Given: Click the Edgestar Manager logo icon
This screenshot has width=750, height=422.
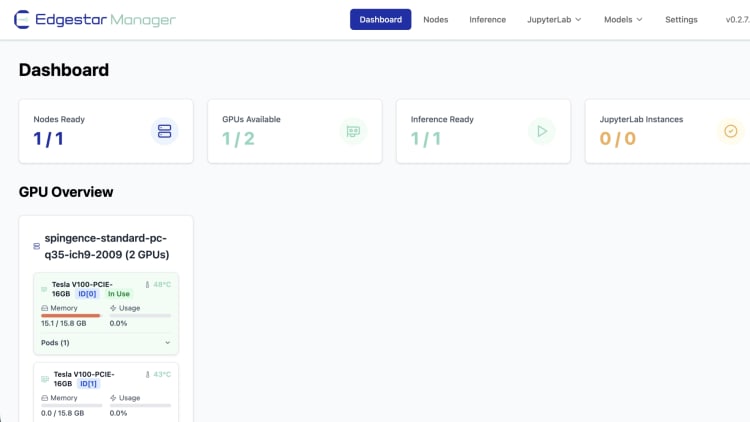Looking at the screenshot, I should tap(21, 20).
